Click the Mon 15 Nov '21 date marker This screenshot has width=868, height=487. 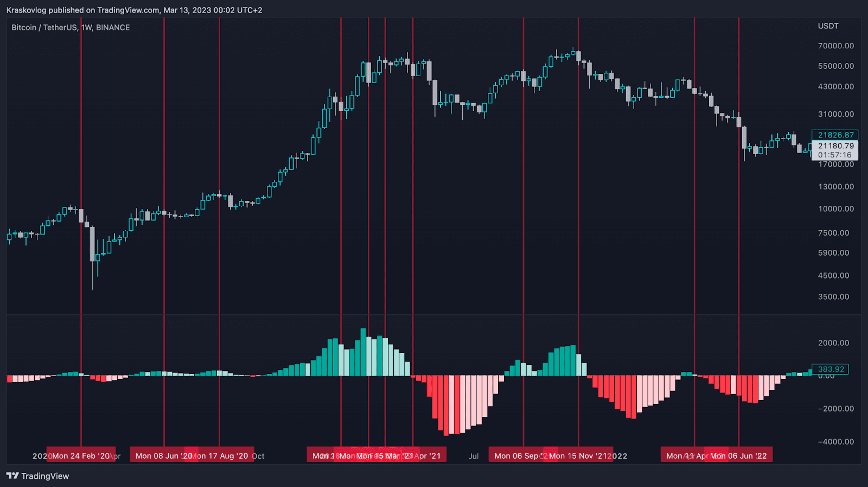[x=579, y=456]
